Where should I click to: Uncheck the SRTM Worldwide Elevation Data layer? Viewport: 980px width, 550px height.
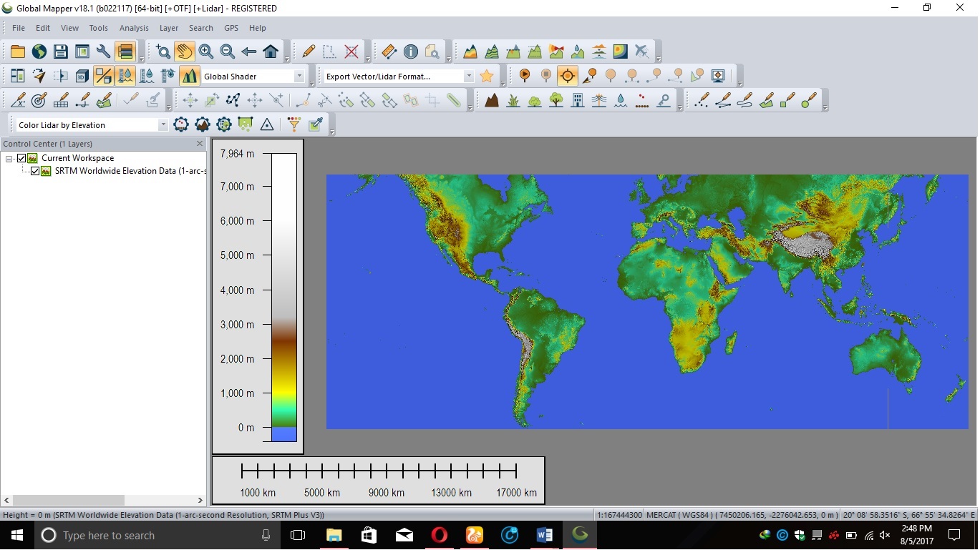[34, 171]
